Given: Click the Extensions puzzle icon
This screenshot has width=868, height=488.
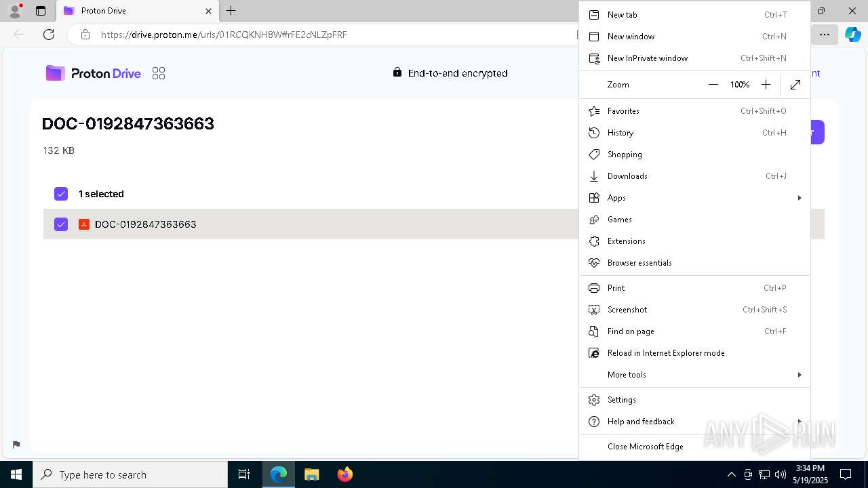Looking at the screenshot, I should coord(594,241).
